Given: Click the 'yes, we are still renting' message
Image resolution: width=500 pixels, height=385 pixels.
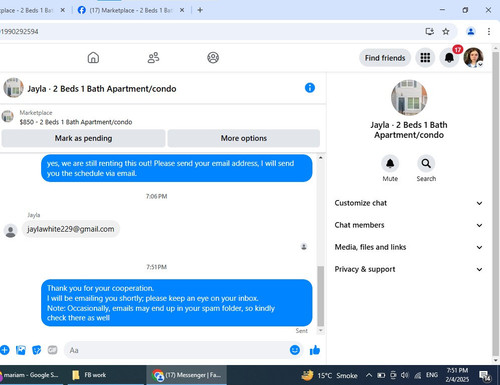Looking at the screenshot, I should coord(177,168).
